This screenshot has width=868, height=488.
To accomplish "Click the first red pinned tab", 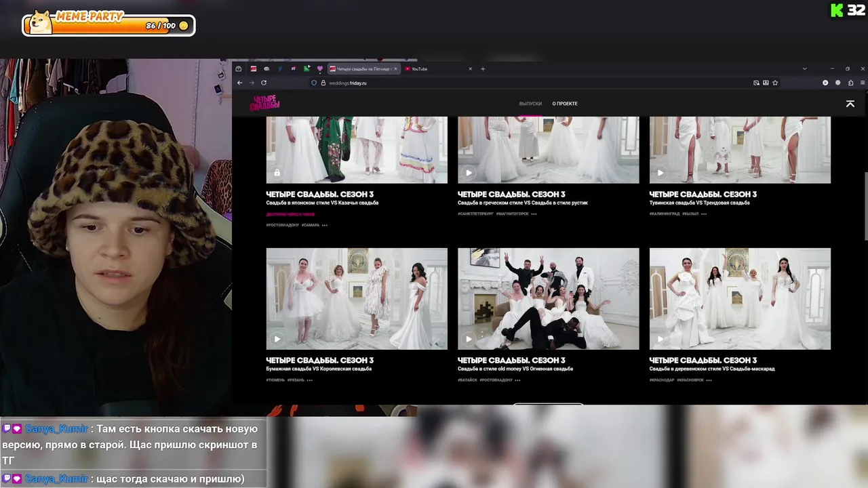I will pyautogui.click(x=253, y=68).
